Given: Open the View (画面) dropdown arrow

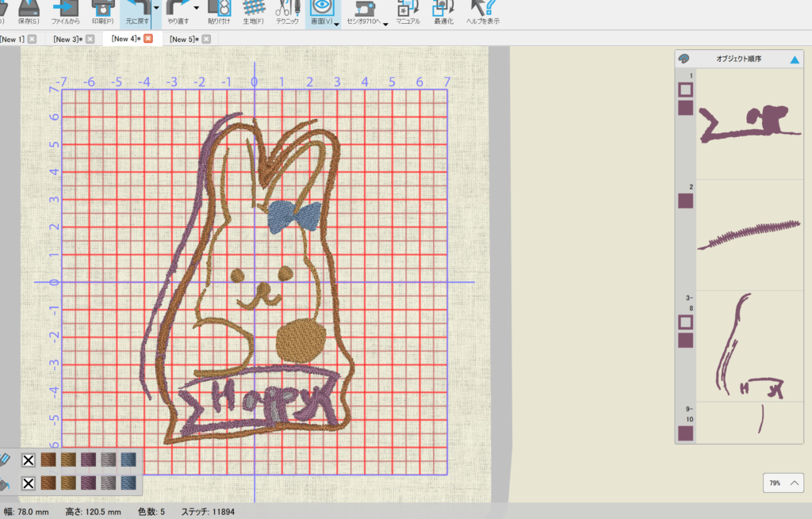Looking at the screenshot, I should click(x=337, y=24).
